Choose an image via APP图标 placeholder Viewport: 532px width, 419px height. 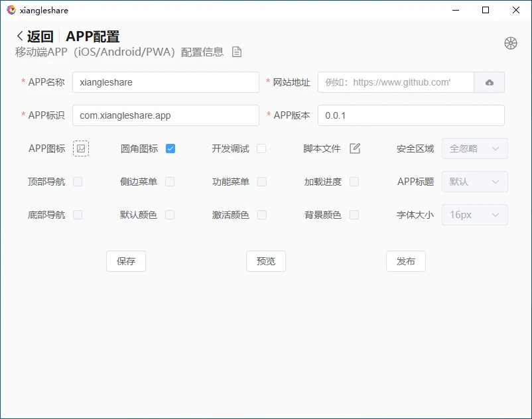(81, 149)
